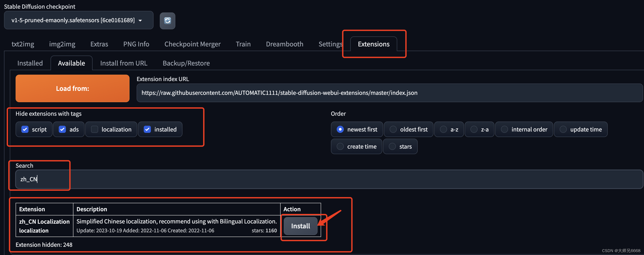Open the Extras tab

pos(99,44)
